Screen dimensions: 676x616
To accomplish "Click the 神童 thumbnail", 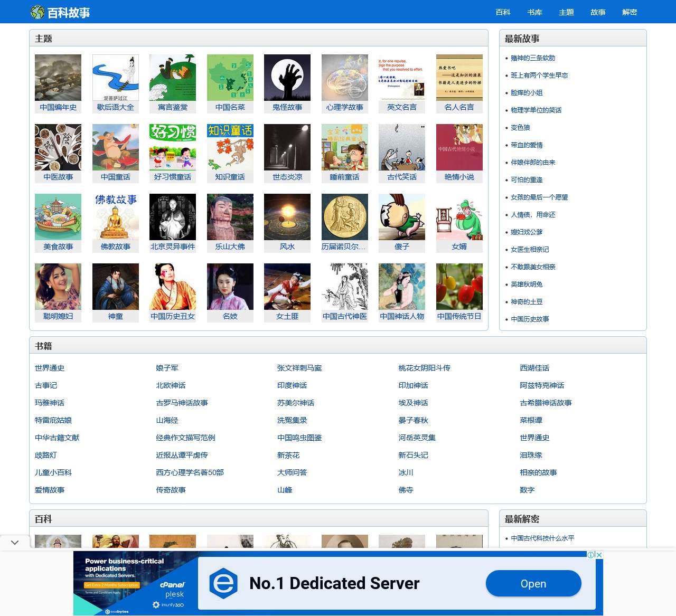I will pos(116,287).
